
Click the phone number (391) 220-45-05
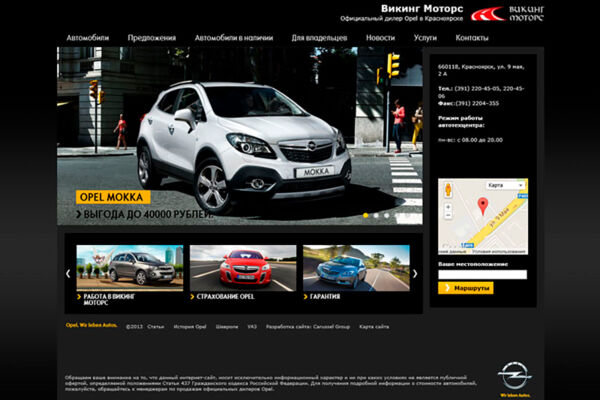(477, 88)
